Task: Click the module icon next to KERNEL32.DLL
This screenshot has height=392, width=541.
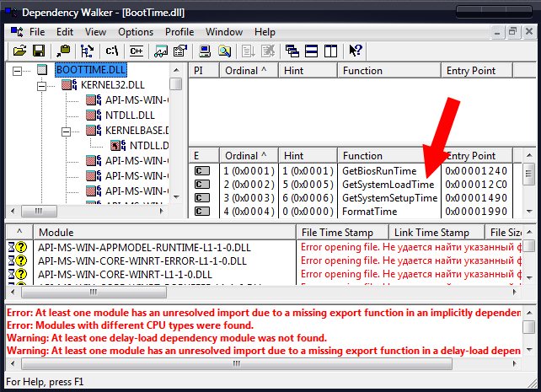Action: [x=69, y=85]
